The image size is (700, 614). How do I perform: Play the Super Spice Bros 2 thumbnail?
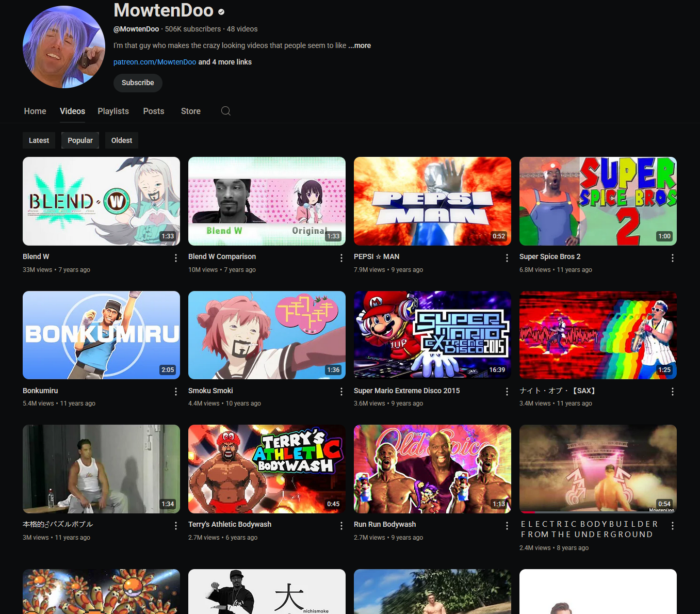(x=598, y=201)
